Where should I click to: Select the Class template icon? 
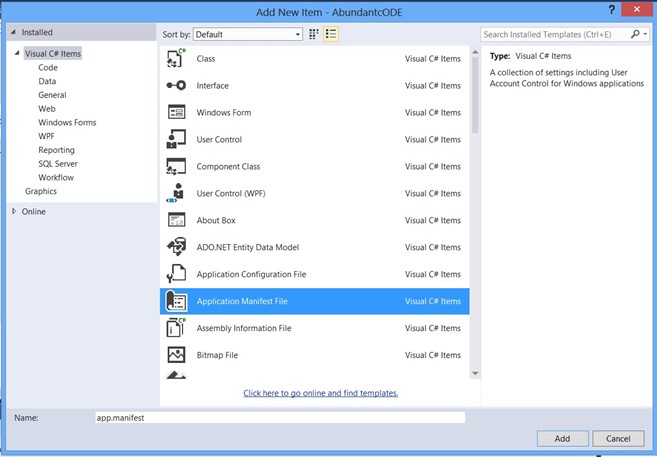tap(176, 58)
